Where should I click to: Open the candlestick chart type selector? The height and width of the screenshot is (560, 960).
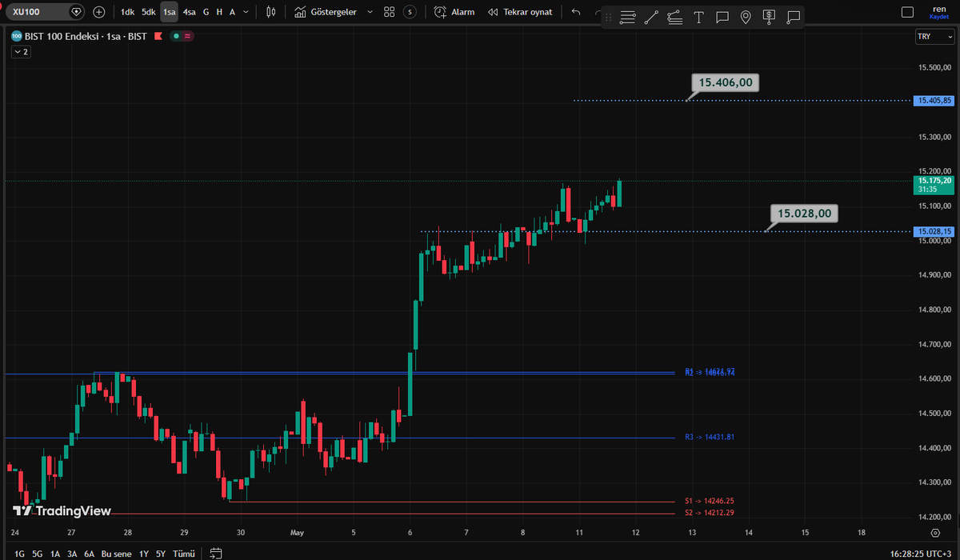tap(271, 12)
